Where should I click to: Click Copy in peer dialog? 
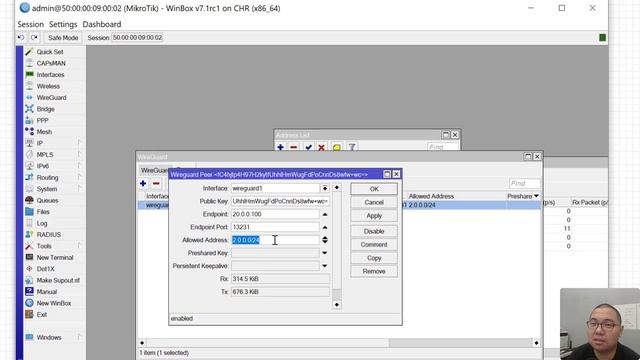374,258
